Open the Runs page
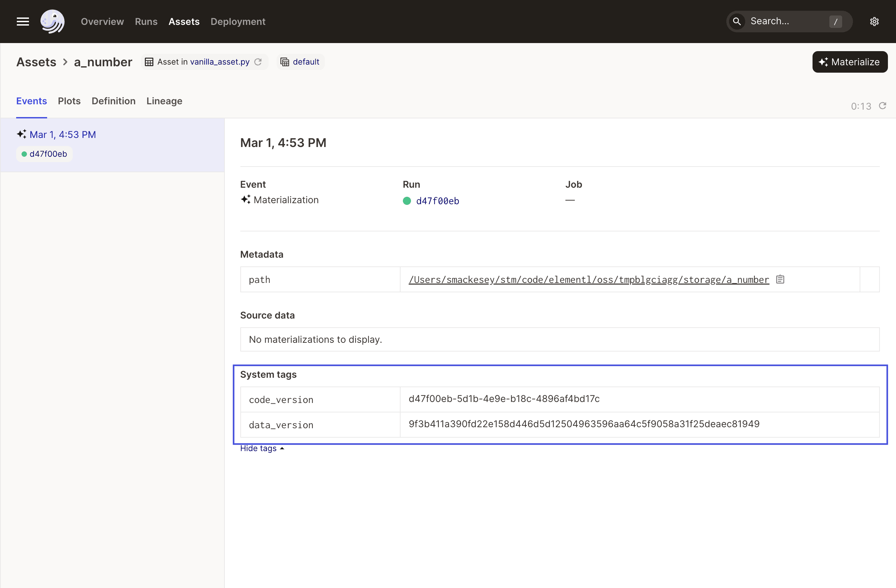 [146, 22]
